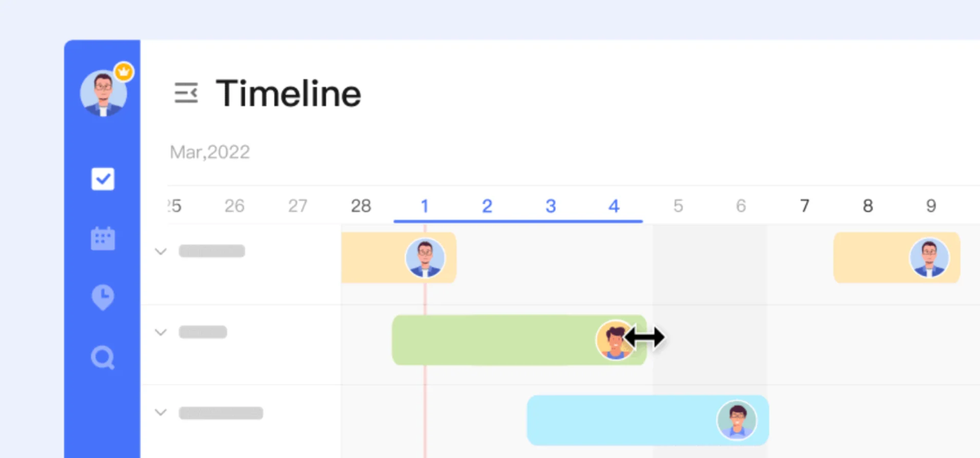
Task: Expand the second task group chevron
Action: point(161,332)
